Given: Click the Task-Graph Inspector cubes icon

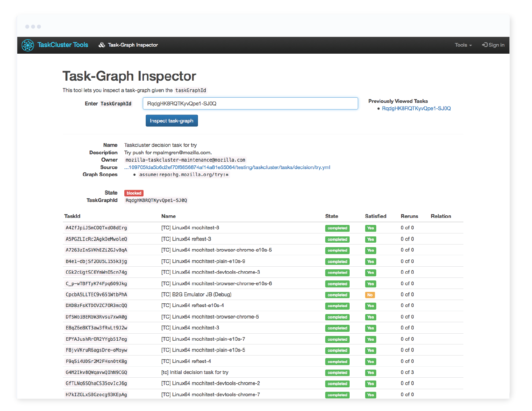Looking at the screenshot, I should (x=102, y=45).
